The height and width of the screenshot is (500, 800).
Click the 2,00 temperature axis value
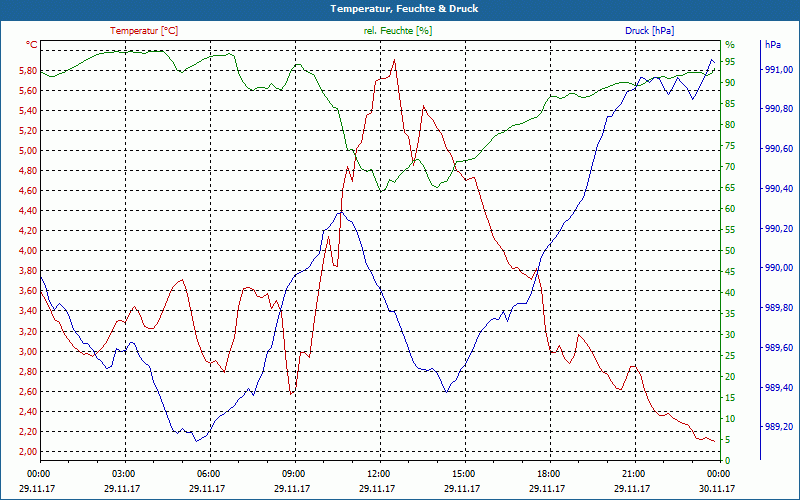29,452
